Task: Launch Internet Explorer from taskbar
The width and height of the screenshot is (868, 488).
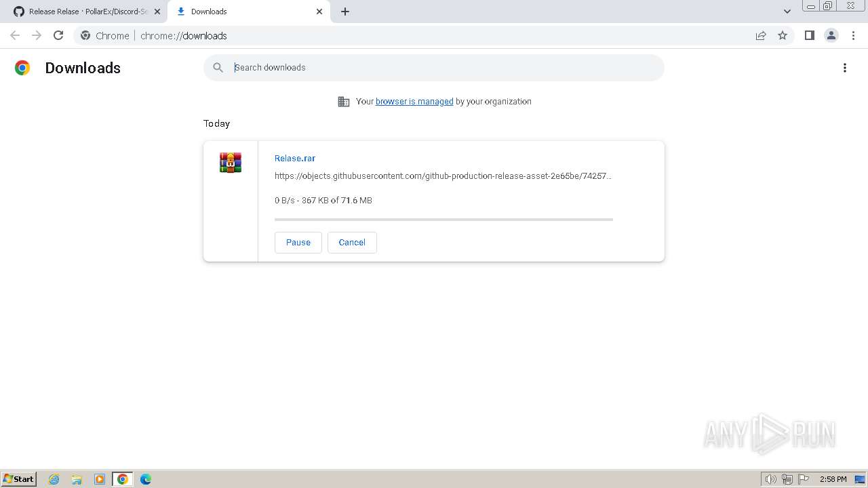Action: (x=54, y=479)
